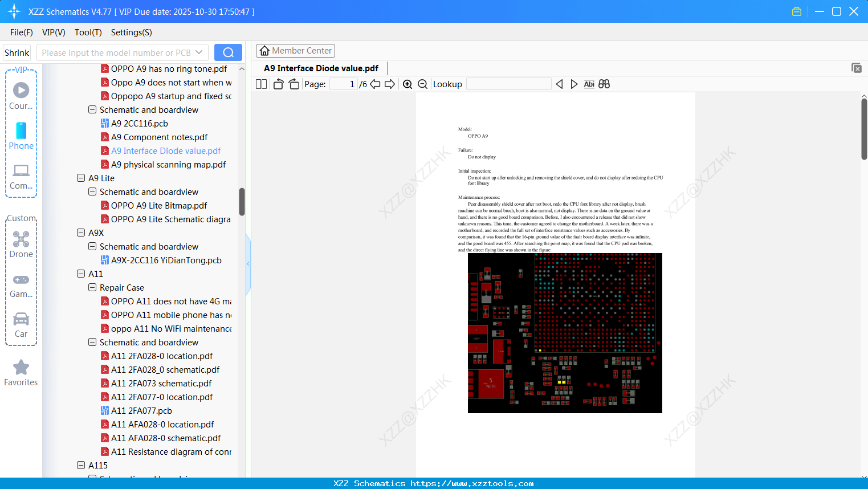This screenshot has height=489, width=868.
Task: Rotate the page counterclockwise
Action: click(x=278, y=84)
